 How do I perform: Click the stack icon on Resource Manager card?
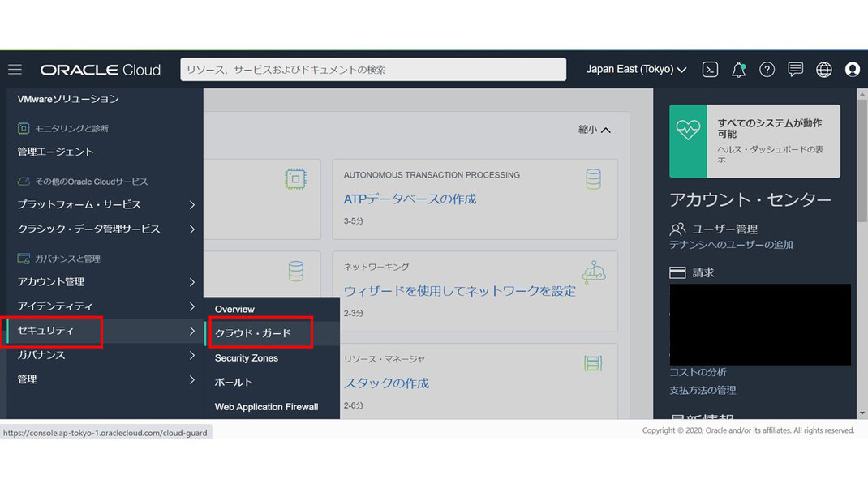(x=593, y=363)
